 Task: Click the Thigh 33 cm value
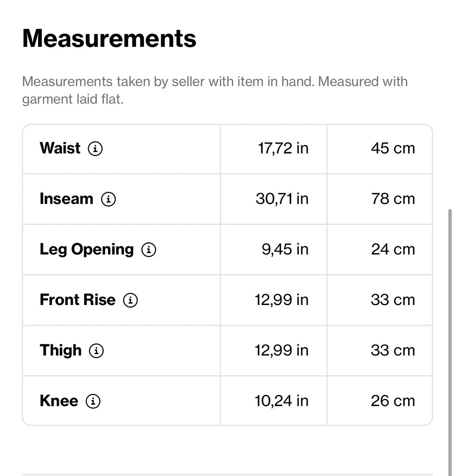click(393, 350)
